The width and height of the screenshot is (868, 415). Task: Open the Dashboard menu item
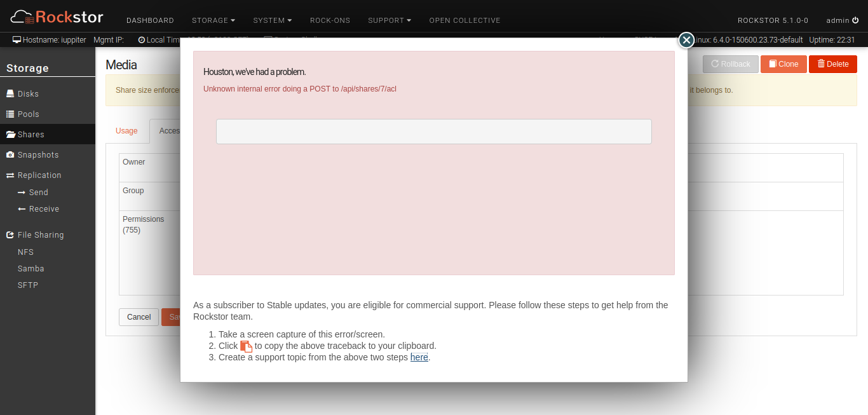click(150, 20)
